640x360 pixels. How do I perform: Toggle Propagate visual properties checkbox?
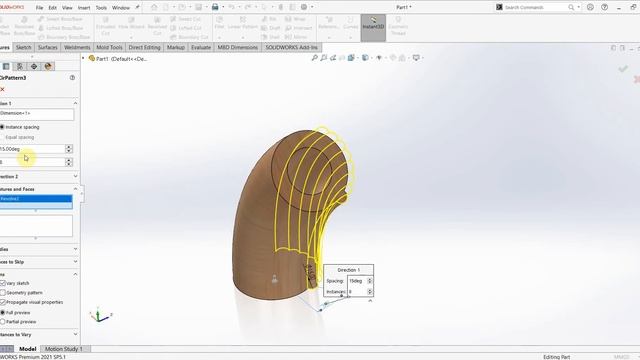click(x=2, y=302)
